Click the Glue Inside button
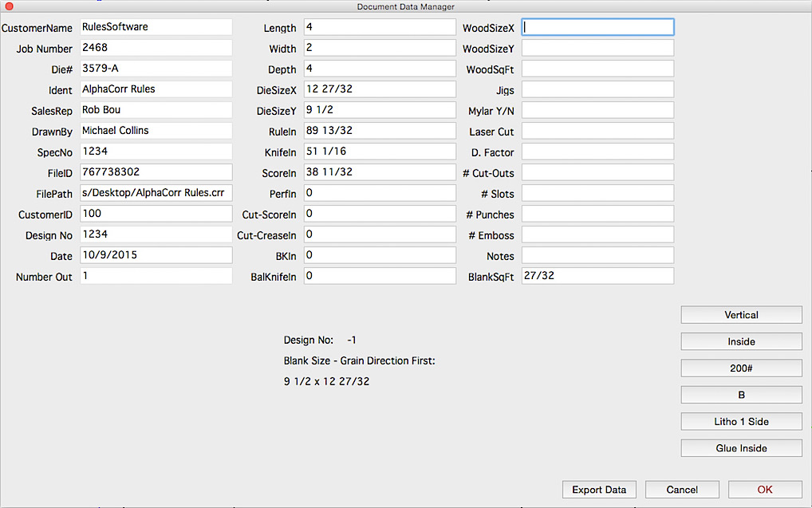 coord(741,448)
